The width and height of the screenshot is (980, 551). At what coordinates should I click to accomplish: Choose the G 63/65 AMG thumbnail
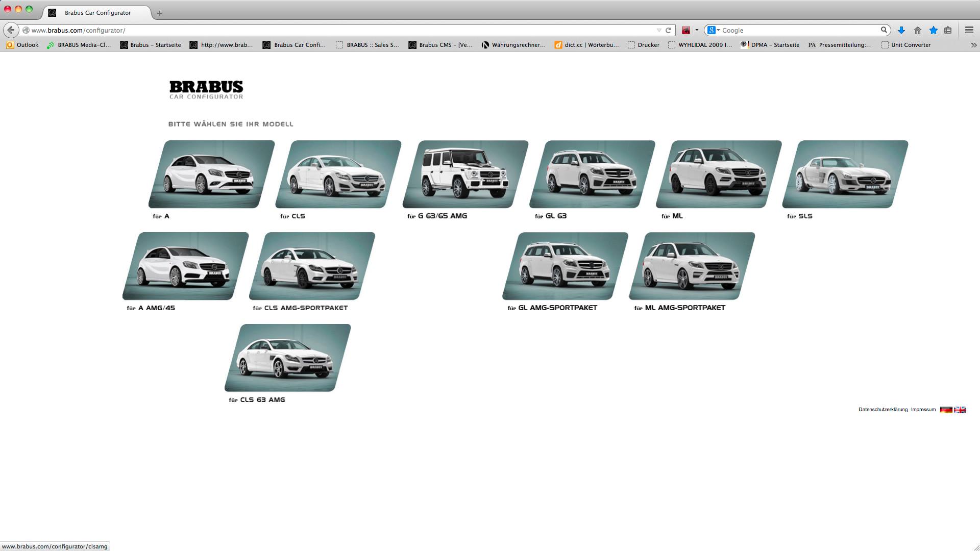point(465,174)
